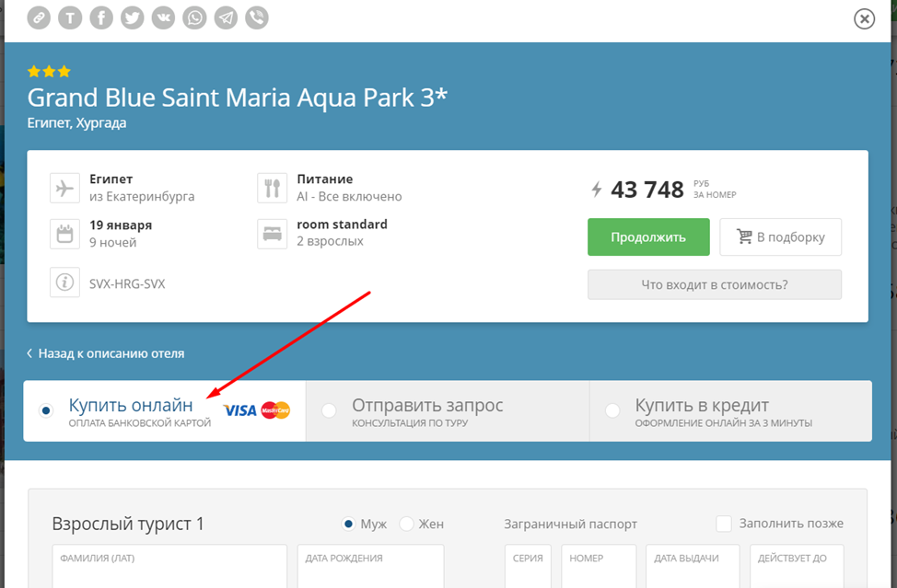Expand "Что входит в стоимость?" details
Viewport: 897px width, 588px height.
pos(714,284)
